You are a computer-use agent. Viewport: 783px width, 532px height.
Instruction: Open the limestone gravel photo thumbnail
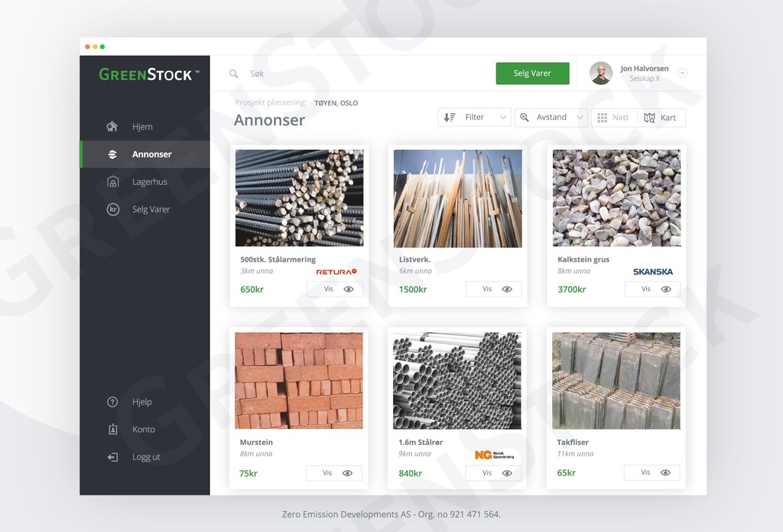pyautogui.click(x=617, y=198)
